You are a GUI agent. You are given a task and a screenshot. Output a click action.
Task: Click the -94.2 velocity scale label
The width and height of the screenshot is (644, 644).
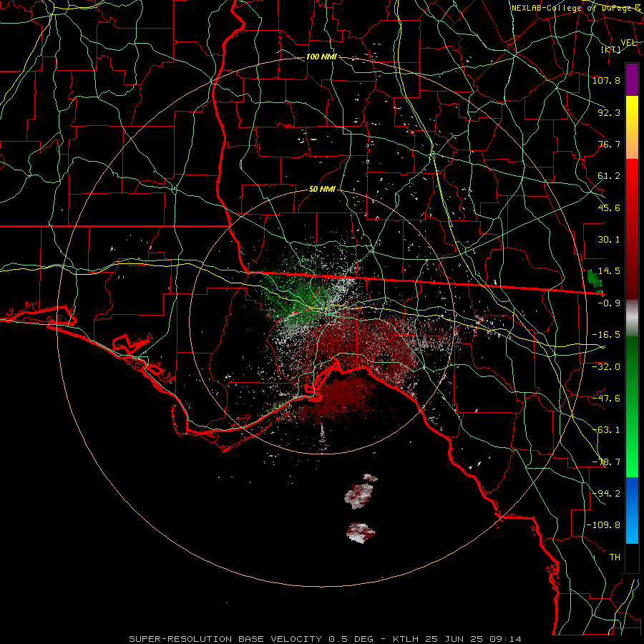[x=606, y=494]
